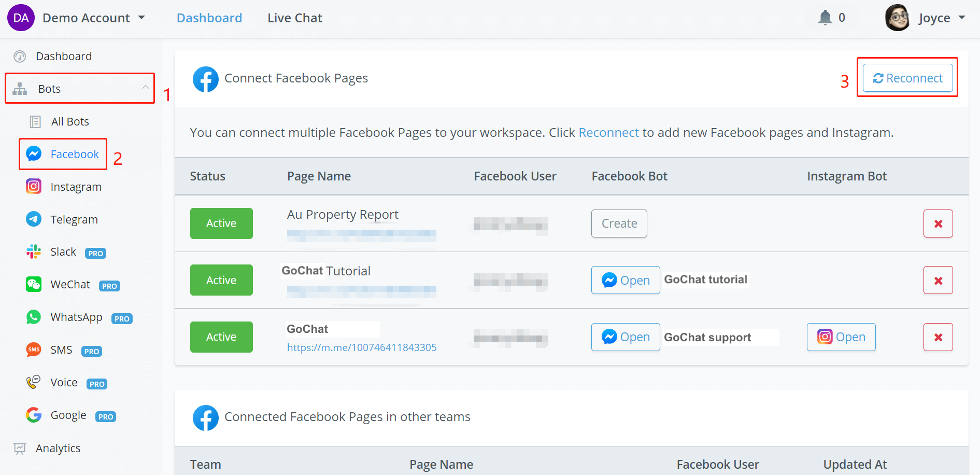Switch to the Live Chat tab
980x475 pixels.
coord(294,18)
